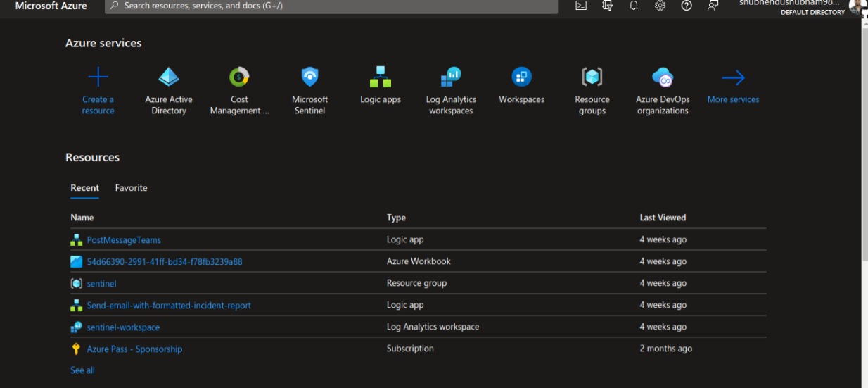Click the 'Azure Workbook' type cell

pos(419,261)
